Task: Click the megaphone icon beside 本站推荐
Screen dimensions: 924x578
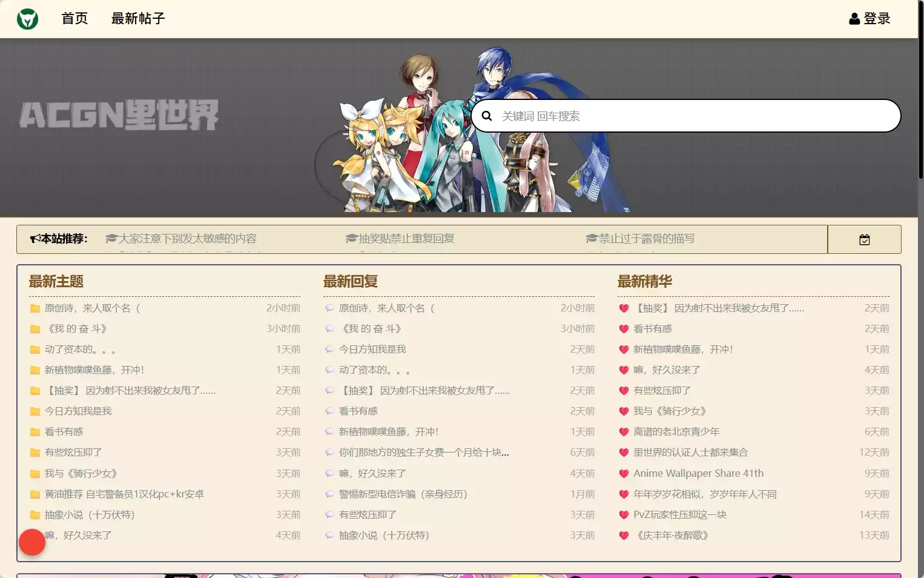Action: (35, 239)
